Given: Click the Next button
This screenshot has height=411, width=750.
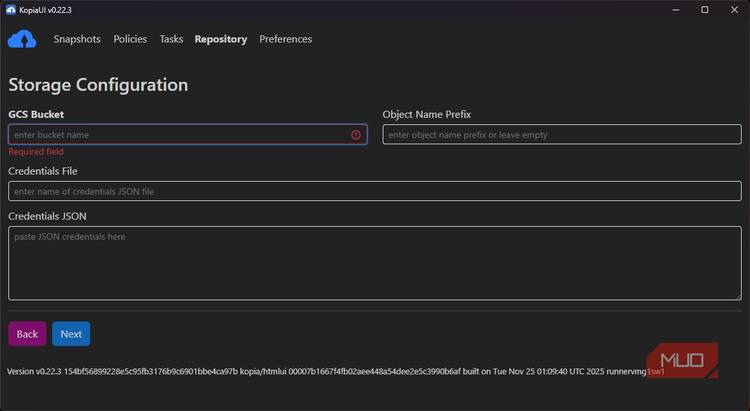Looking at the screenshot, I should 71,334.
